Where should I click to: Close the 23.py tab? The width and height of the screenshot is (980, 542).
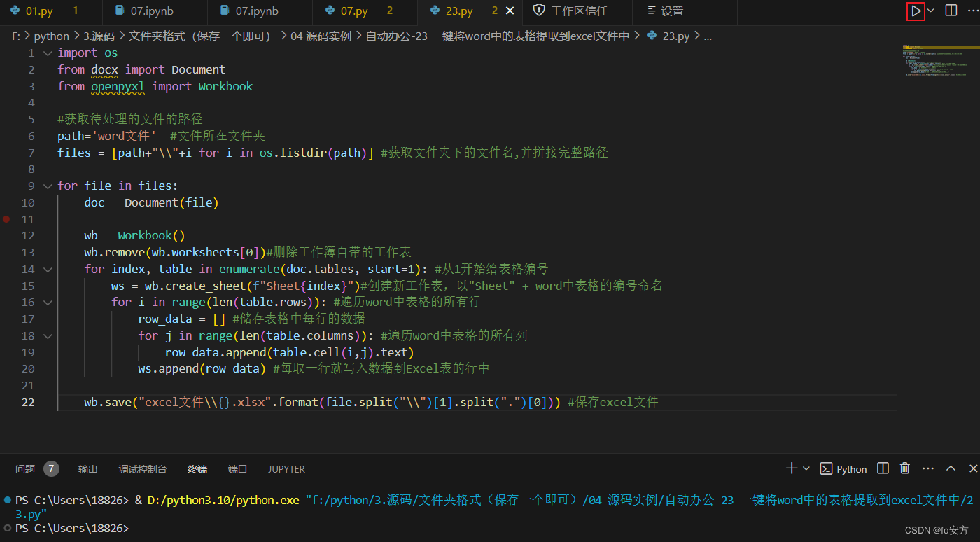[x=510, y=11]
